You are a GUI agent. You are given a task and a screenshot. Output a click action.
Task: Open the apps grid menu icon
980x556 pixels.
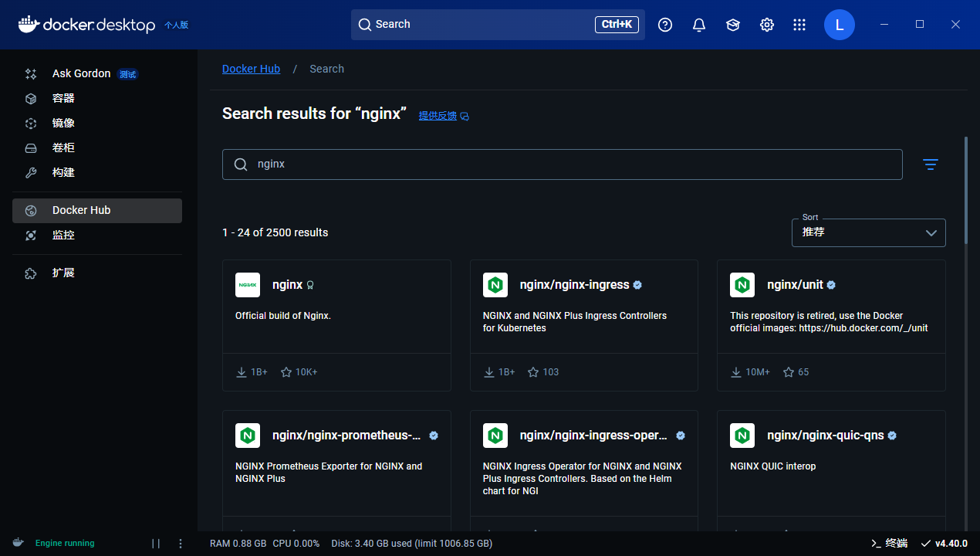pyautogui.click(x=799, y=25)
